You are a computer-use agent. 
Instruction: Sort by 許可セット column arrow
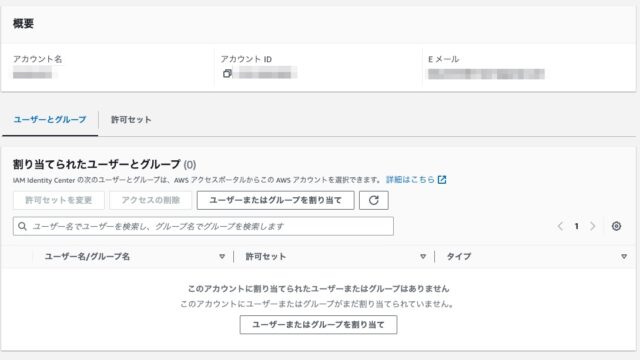pyautogui.click(x=423, y=256)
